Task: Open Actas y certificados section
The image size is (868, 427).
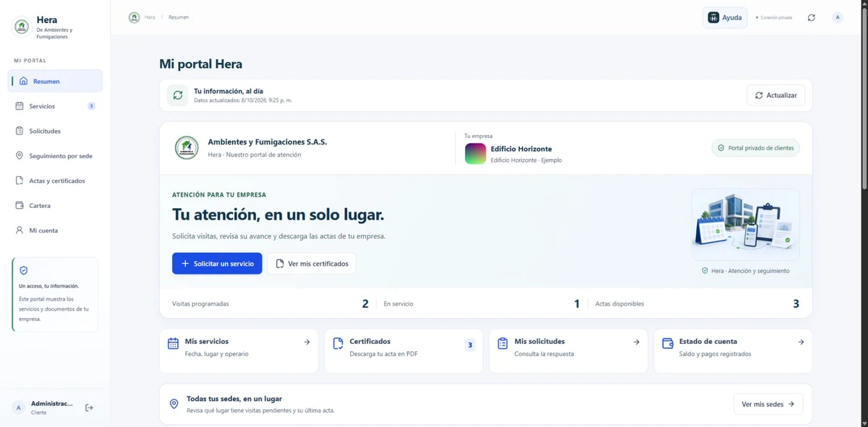Action: point(55,181)
